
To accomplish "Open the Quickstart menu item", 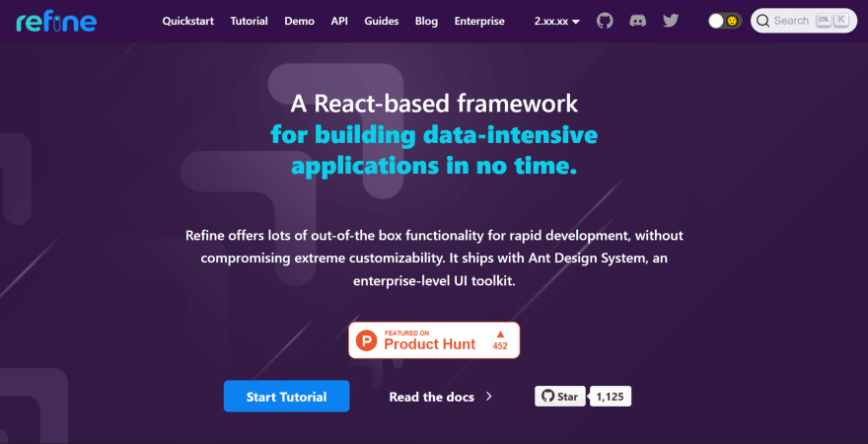I will pos(187,21).
